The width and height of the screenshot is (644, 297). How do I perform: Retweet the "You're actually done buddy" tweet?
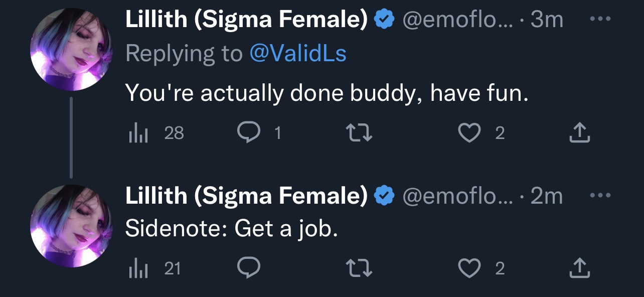[360, 133]
